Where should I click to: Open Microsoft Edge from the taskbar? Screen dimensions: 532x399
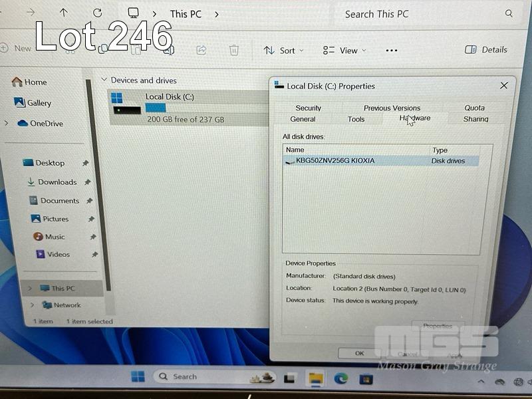340,378
